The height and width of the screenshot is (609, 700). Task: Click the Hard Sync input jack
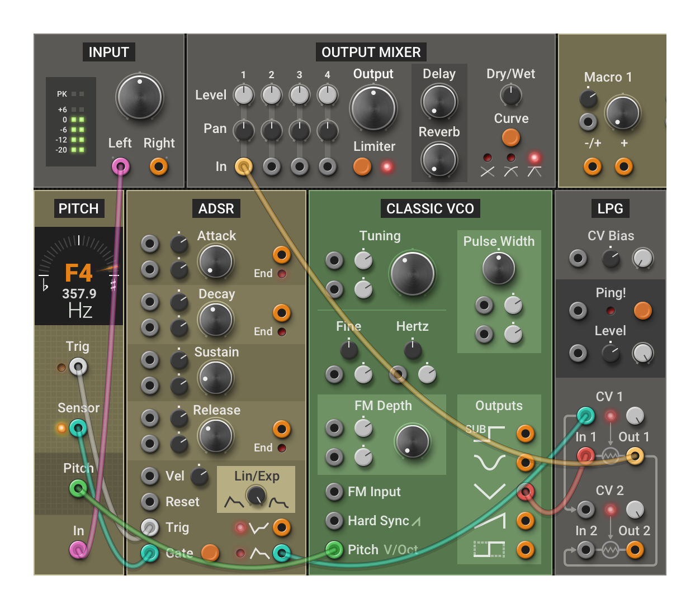tap(334, 521)
